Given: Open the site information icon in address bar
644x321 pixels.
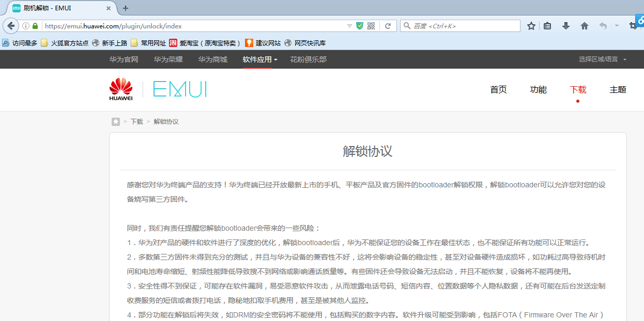Looking at the screenshot, I should (x=26, y=26).
